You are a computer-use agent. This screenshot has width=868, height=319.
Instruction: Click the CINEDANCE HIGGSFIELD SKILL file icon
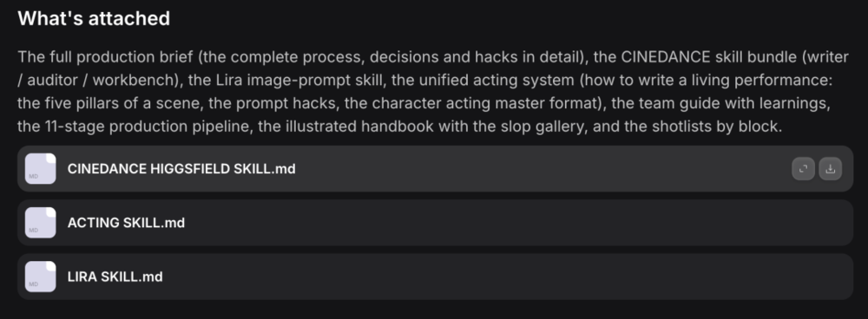(x=41, y=169)
